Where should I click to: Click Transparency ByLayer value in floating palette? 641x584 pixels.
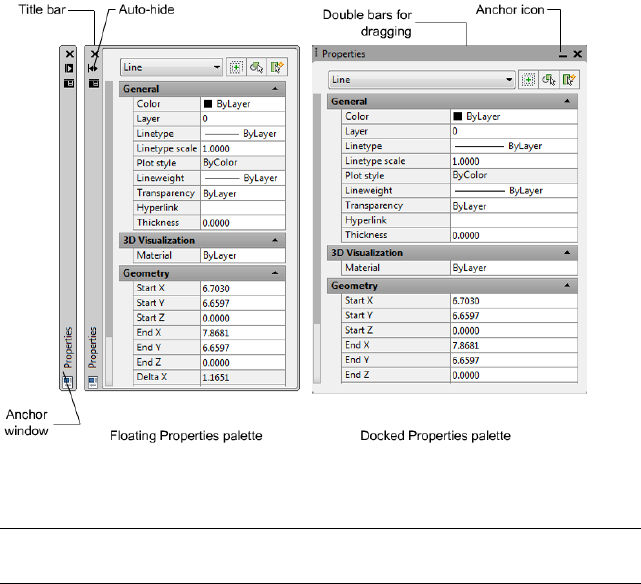[243, 193]
